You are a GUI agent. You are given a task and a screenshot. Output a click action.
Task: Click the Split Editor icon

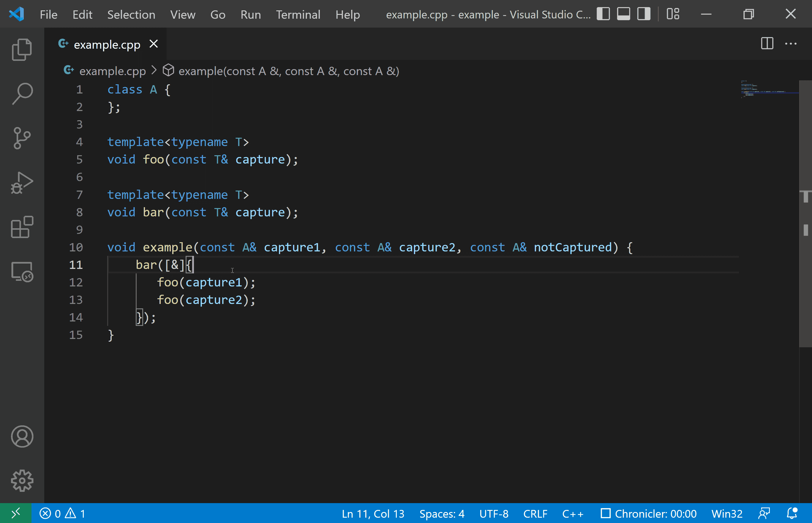767,44
